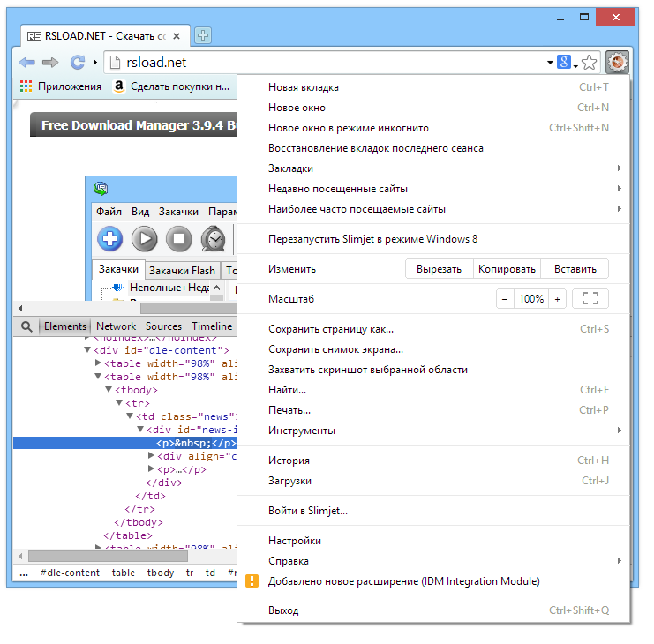Expand Наиболее часто посещаемые сайты submenu
Viewport: 654px width, 644px height.
(x=433, y=209)
